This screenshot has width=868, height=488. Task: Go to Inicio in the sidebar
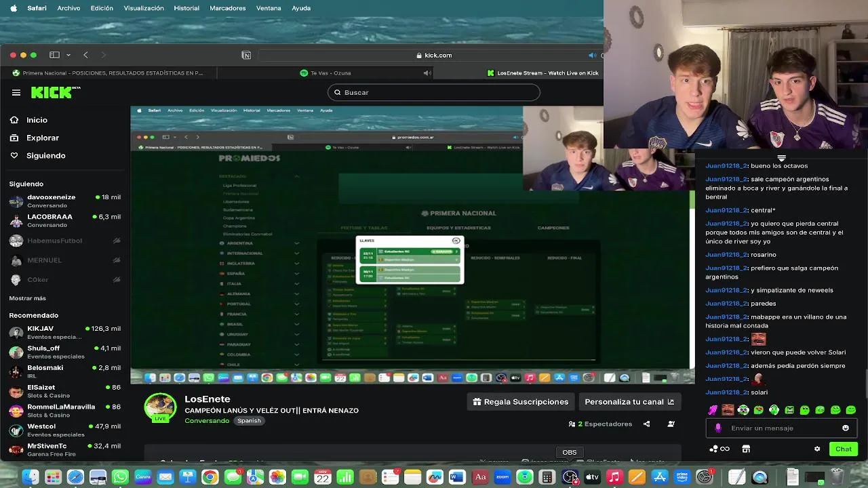37,120
